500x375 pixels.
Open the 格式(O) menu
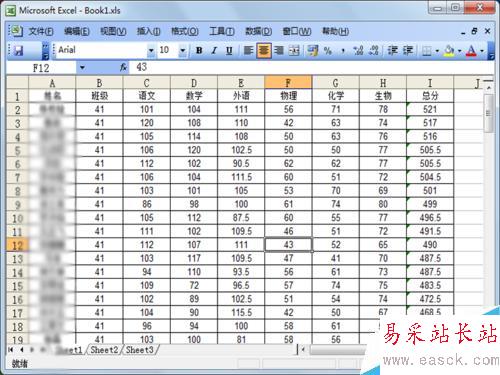185,32
